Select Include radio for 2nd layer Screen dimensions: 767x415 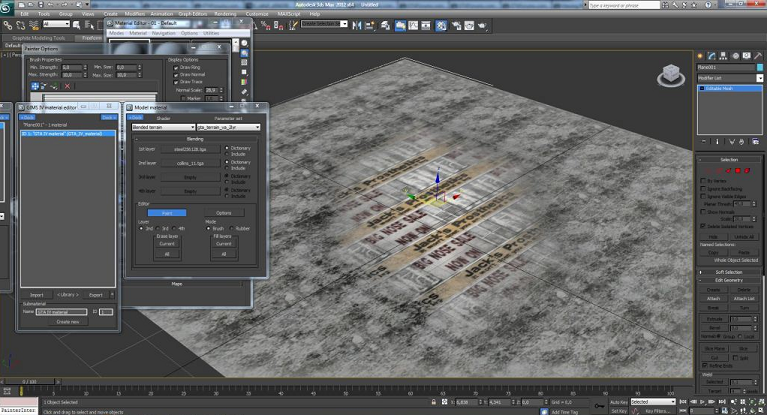point(227,168)
